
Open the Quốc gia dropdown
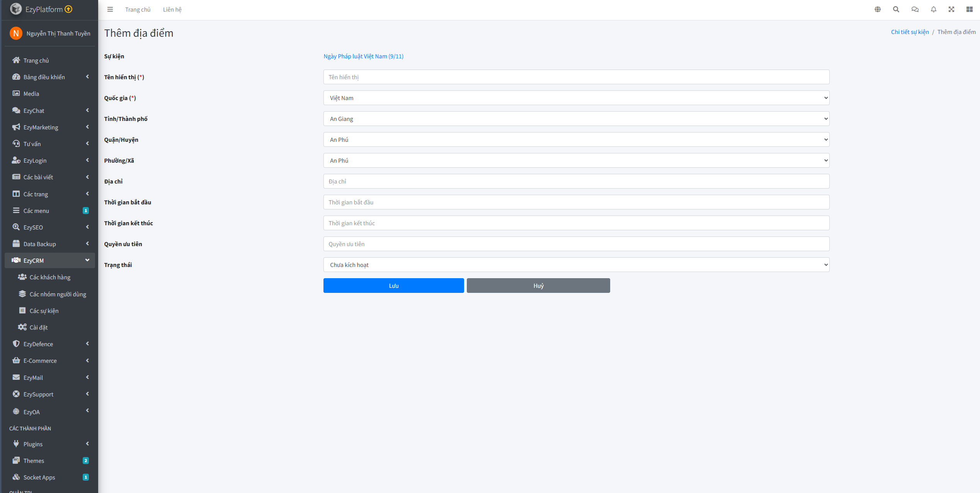point(576,98)
